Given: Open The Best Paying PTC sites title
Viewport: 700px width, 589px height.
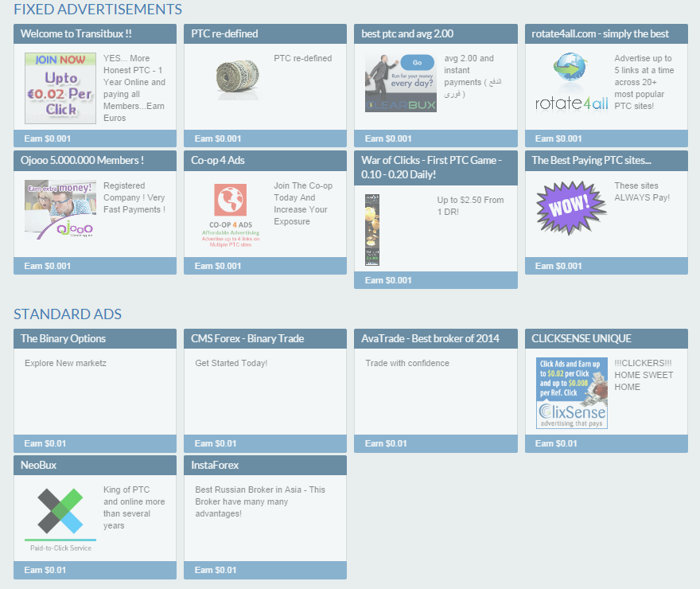Looking at the screenshot, I should click(592, 161).
